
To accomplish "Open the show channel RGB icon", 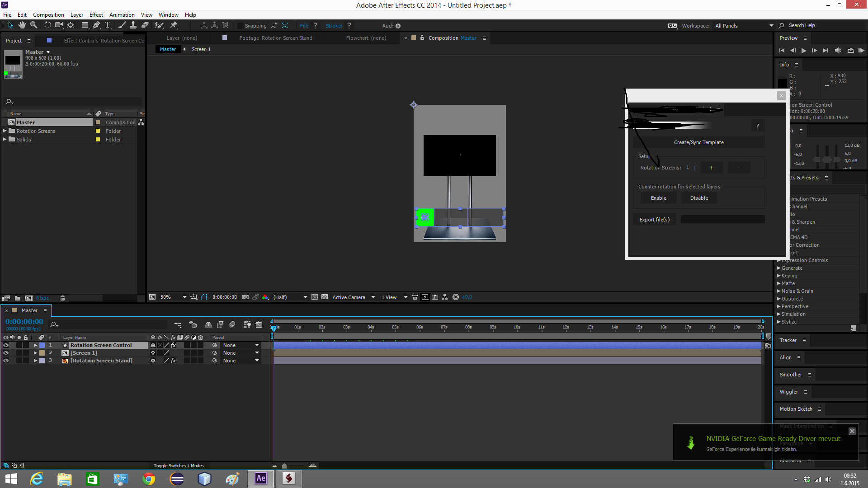I will point(265,297).
